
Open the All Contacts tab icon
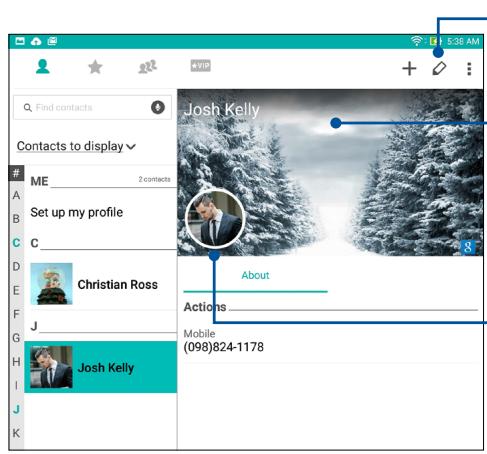(x=43, y=67)
